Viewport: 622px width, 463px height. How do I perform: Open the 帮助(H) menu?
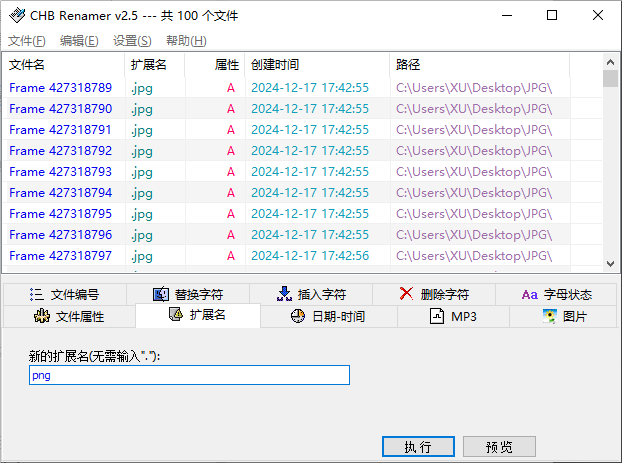coord(186,41)
